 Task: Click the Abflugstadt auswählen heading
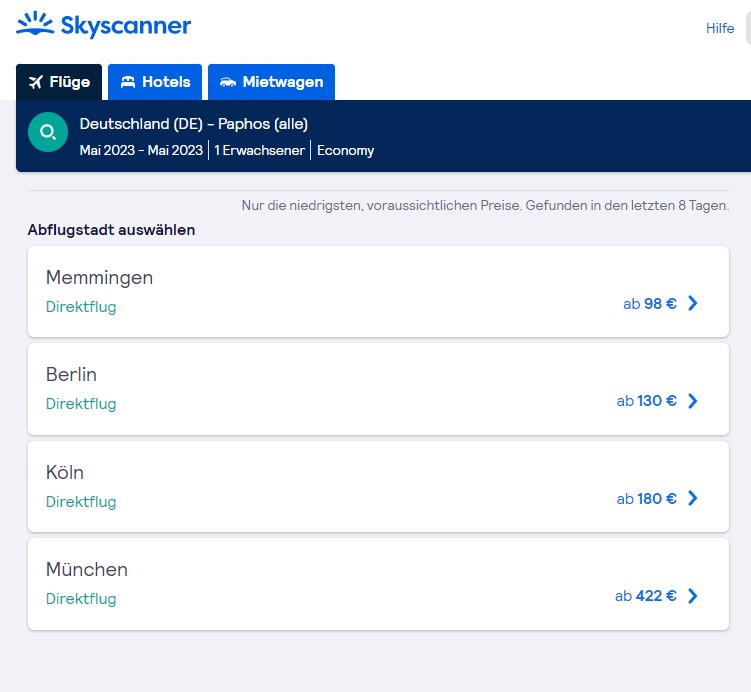tap(111, 230)
